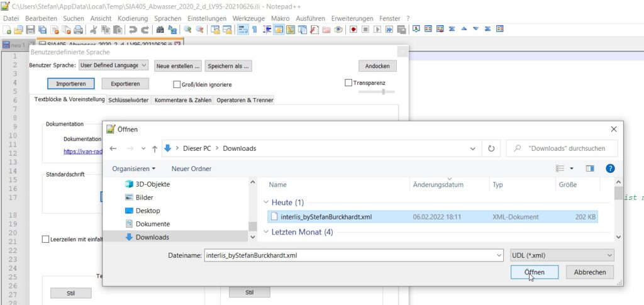Click the Abbrechen button
Image resolution: width=644 pixels, height=305 pixels.
pos(590,272)
